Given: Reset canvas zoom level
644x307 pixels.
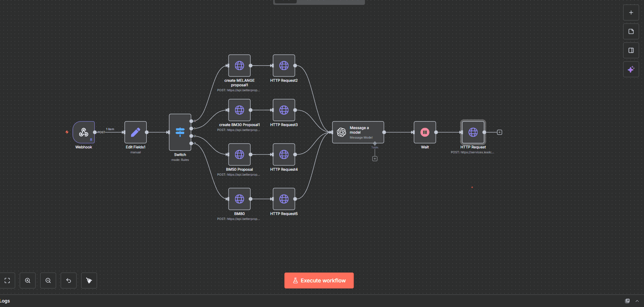Looking at the screenshot, I should pos(69,281).
